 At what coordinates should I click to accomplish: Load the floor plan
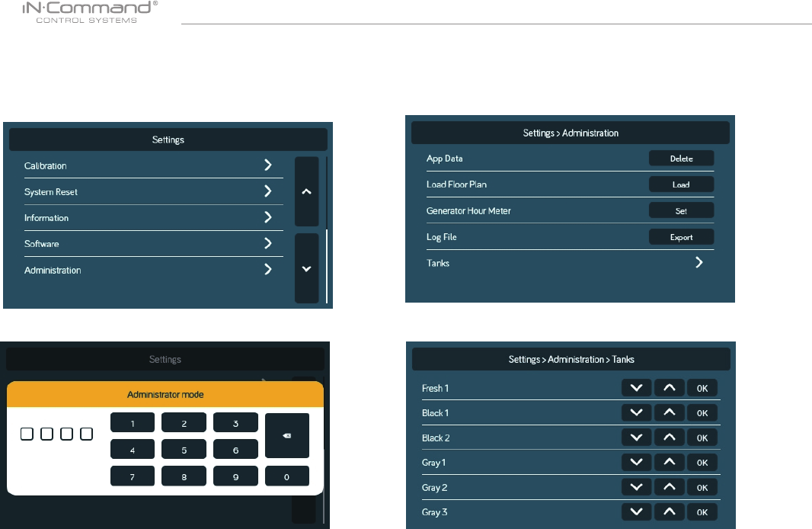[x=682, y=184]
